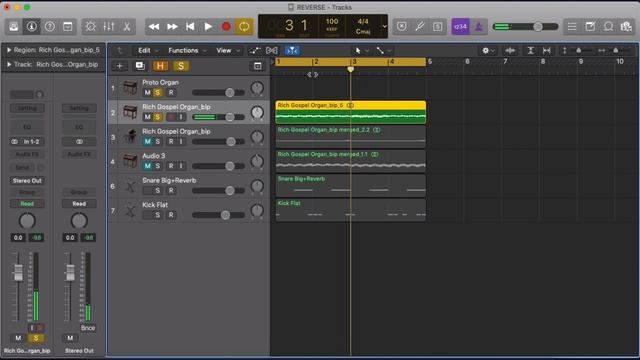Screen dimensions: 640x360
Task: Click the Bnce bounce button
Action: click(87, 328)
